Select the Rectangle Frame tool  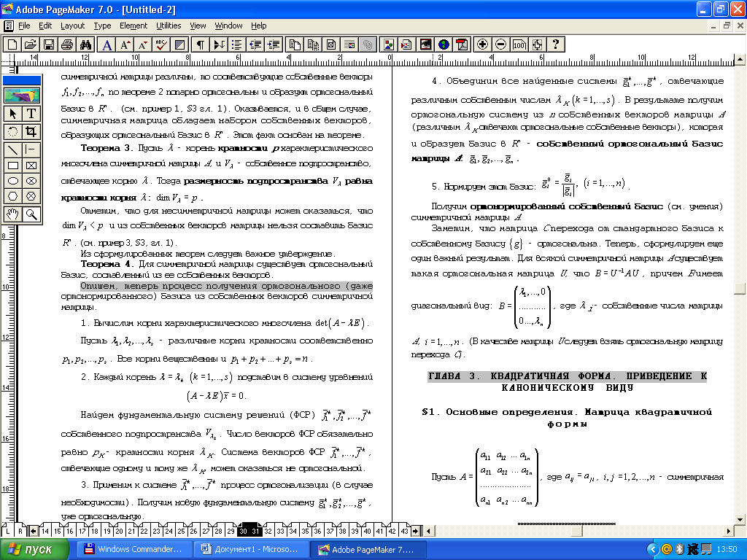pos(31,166)
